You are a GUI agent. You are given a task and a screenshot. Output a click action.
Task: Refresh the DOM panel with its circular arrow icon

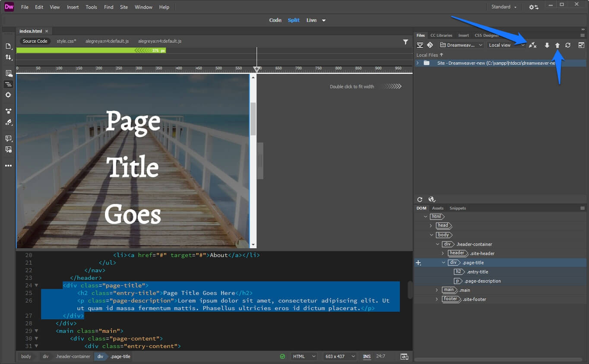[x=419, y=199]
